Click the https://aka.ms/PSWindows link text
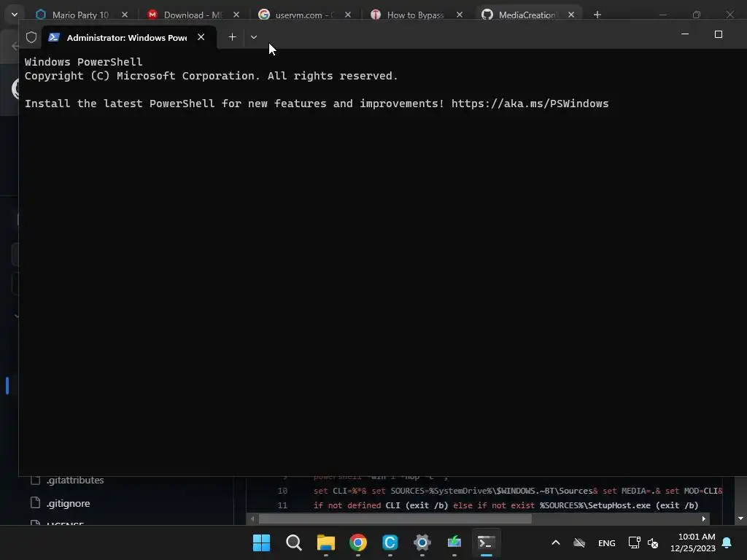Viewport: 747px width, 560px height. pos(530,104)
